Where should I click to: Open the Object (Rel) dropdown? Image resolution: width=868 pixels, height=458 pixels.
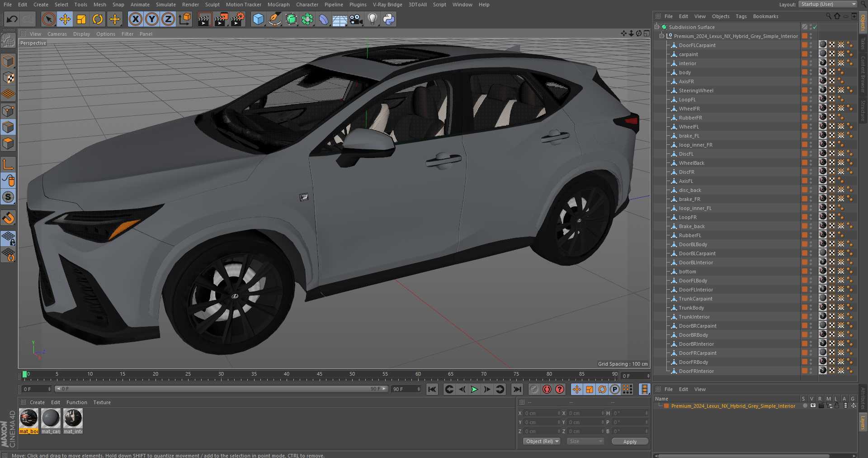click(x=542, y=441)
